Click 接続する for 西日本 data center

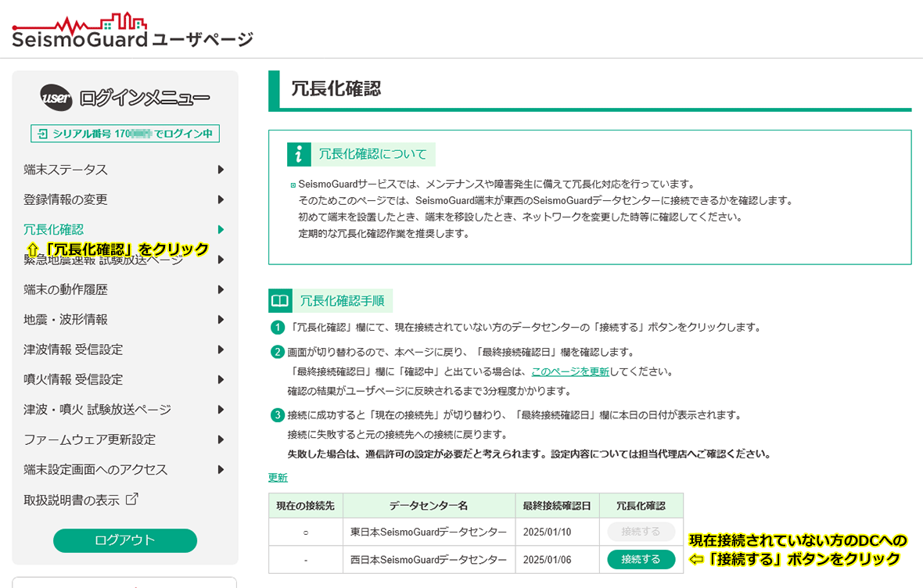[x=641, y=559]
